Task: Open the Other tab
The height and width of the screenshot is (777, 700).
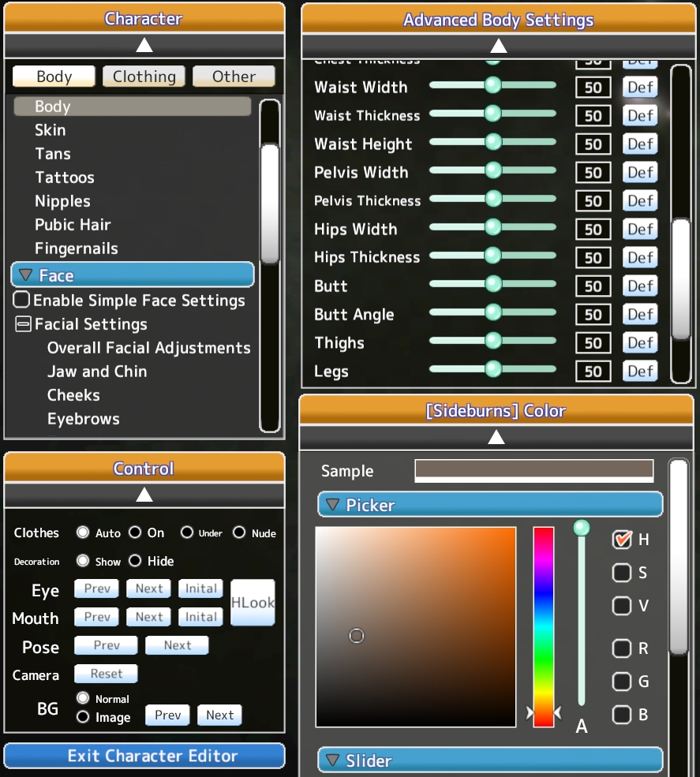Action: (234, 77)
